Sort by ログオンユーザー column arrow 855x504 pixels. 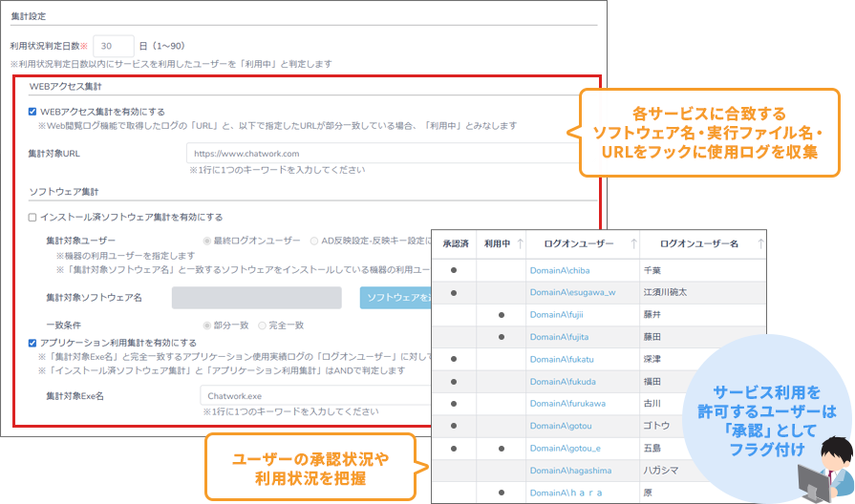[x=633, y=243]
